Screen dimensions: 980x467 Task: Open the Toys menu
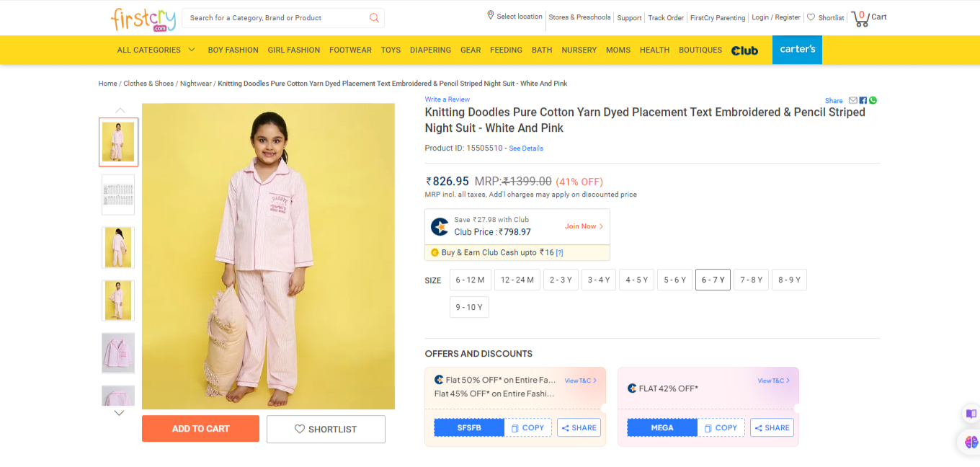click(x=391, y=50)
